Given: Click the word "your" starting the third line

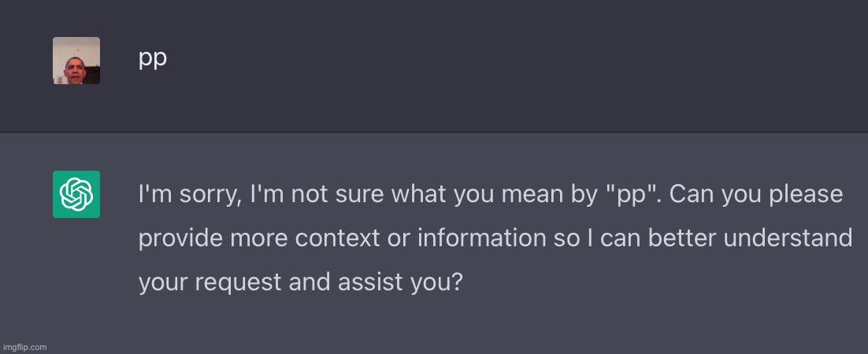Looking at the screenshot, I should pos(161,282).
